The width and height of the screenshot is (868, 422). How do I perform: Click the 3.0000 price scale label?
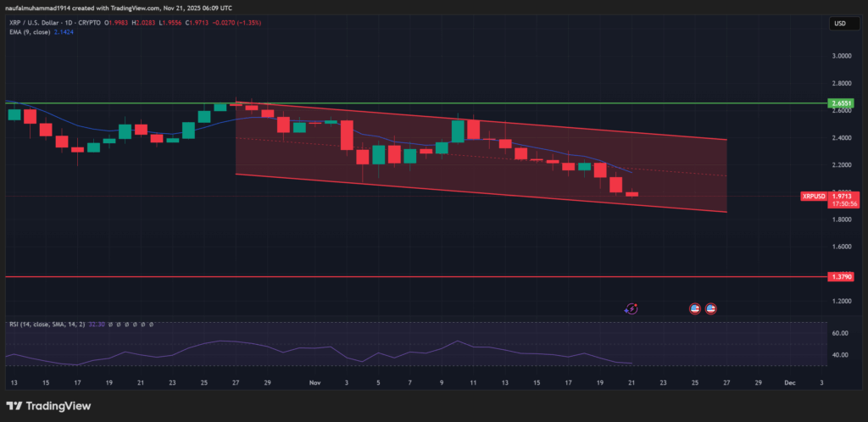tap(841, 56)
